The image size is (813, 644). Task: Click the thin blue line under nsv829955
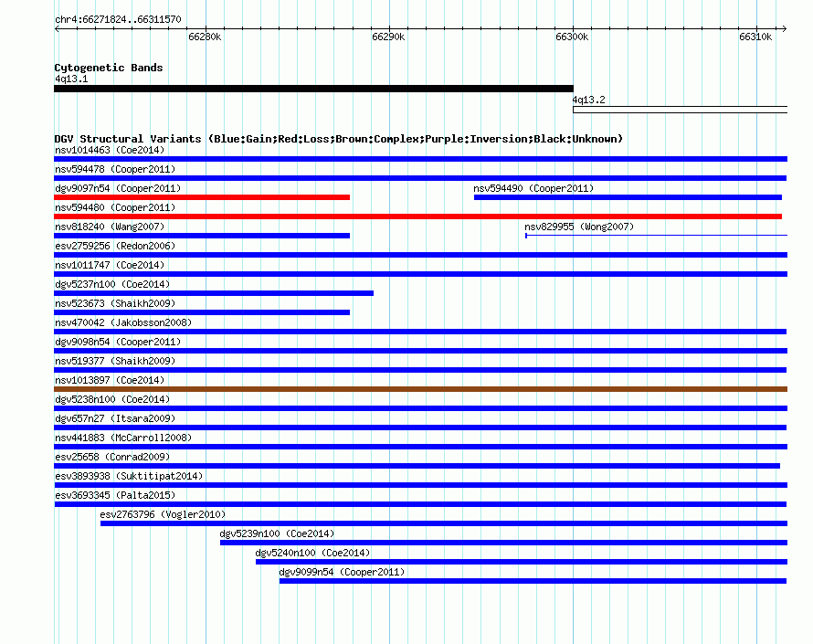point(657,236)
